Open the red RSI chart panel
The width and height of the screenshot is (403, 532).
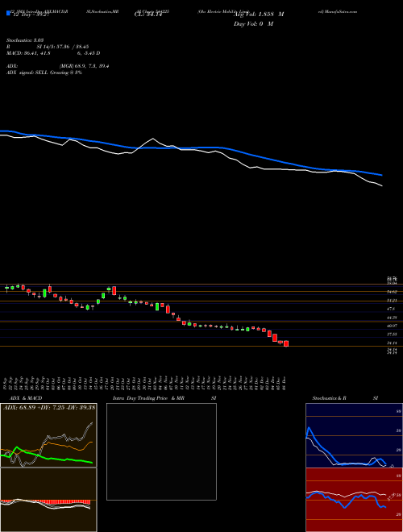[x=354, y=500]
